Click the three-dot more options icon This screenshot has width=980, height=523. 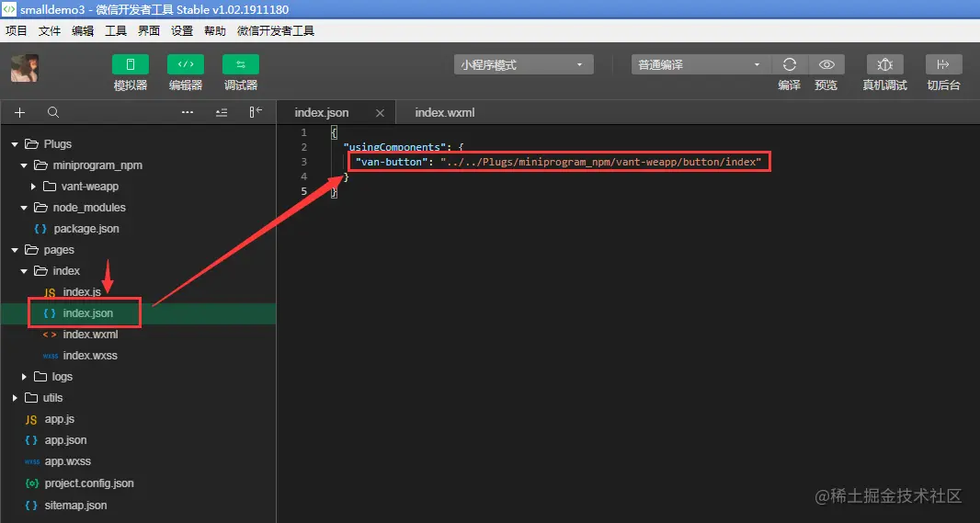point(188,112)
